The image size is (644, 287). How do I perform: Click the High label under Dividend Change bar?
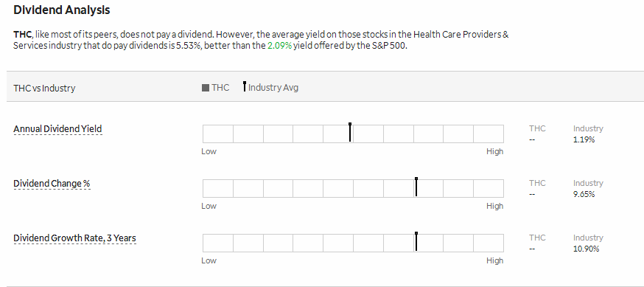[494, 206]
